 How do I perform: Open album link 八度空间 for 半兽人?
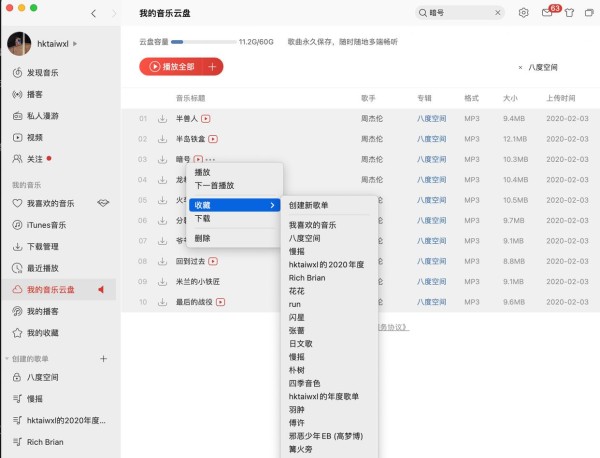[432, 119]
